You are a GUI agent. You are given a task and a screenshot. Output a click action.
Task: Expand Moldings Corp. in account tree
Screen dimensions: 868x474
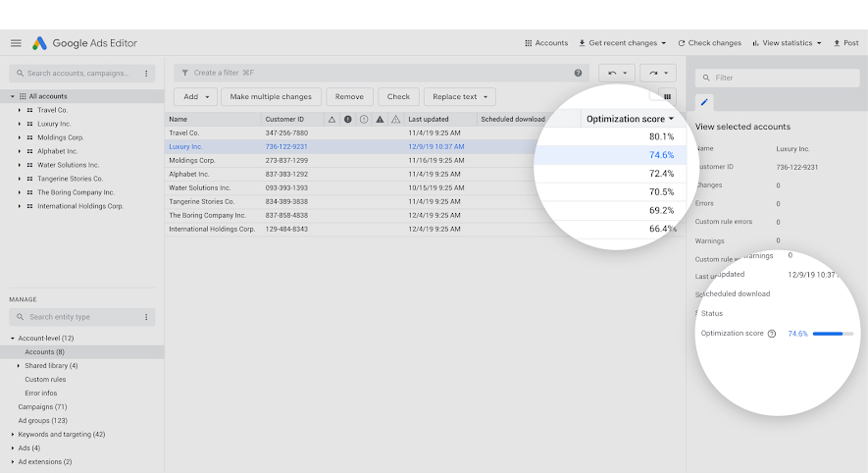20,137
